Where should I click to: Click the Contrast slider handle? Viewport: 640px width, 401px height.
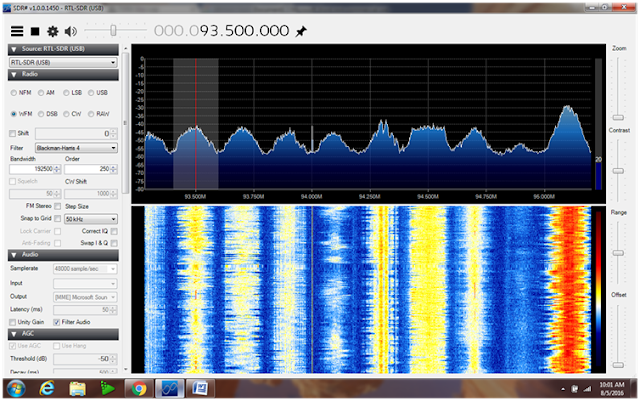(618, 171)
